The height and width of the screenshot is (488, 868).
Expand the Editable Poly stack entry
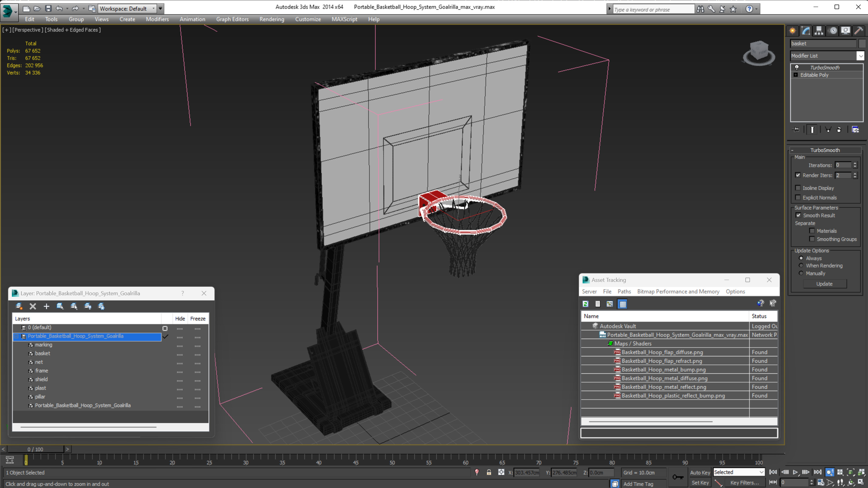pyautogui.click(x=796, y=75)
